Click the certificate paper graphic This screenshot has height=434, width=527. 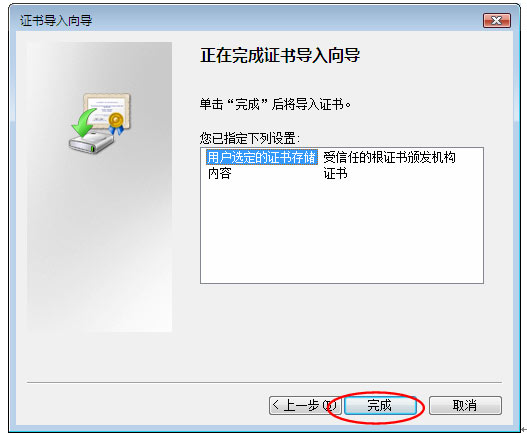[x=107, y=108]
